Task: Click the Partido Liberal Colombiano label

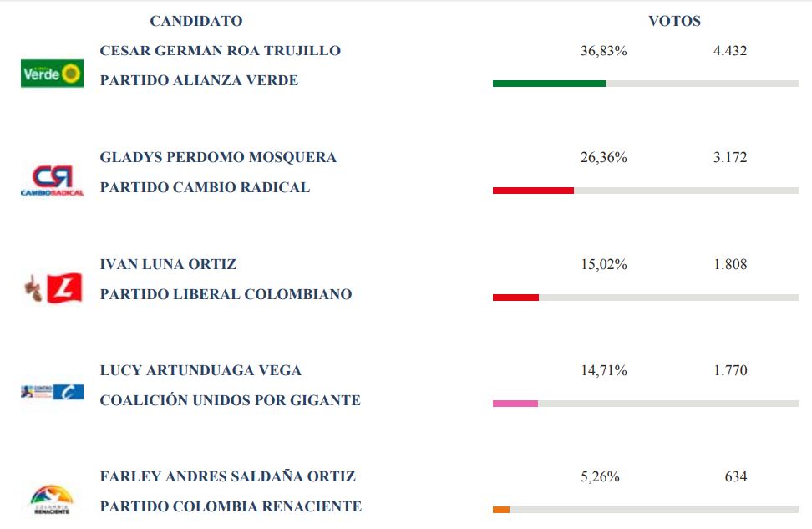Action: (226, 294)
